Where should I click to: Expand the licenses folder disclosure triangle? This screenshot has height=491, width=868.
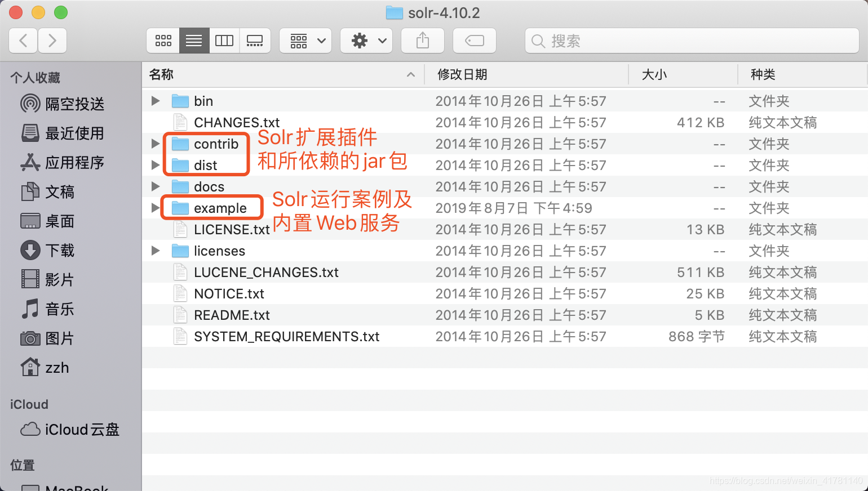tap(156, 251)
